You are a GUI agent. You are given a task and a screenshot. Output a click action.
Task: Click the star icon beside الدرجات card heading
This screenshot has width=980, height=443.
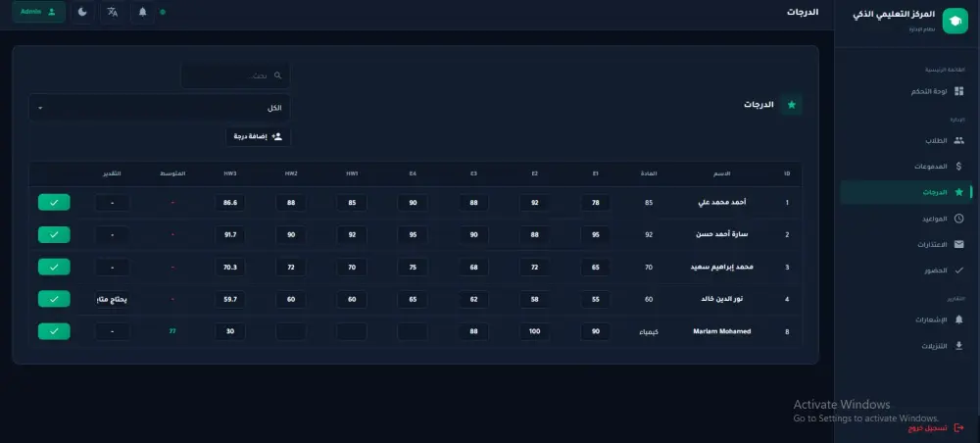coord(791,104)
